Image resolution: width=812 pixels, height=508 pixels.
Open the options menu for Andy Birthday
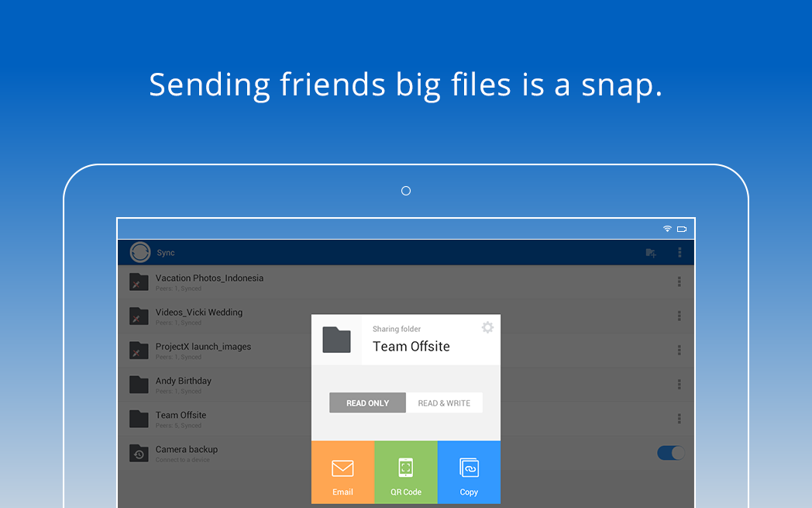point(680,384)
